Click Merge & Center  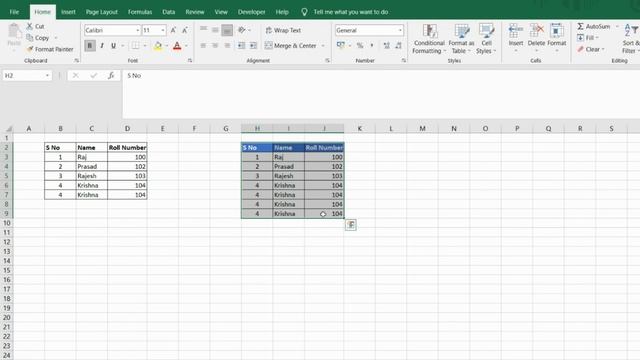(x=291, y=46)
